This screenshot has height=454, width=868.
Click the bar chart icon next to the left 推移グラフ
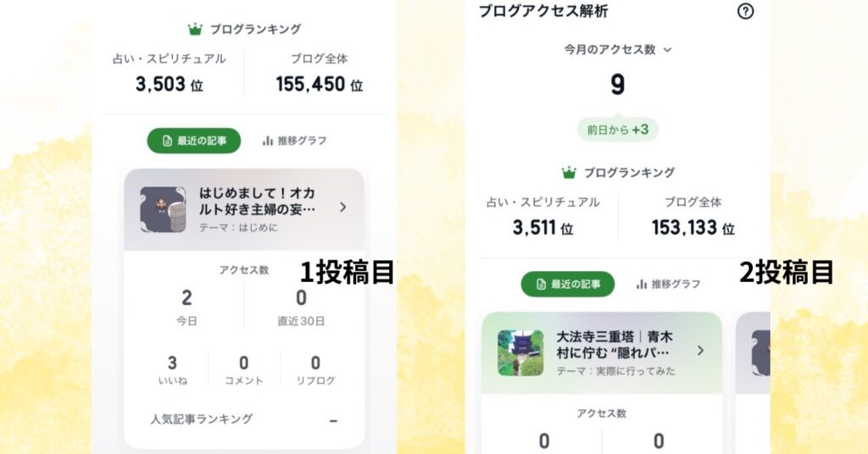tap(268, 141)
